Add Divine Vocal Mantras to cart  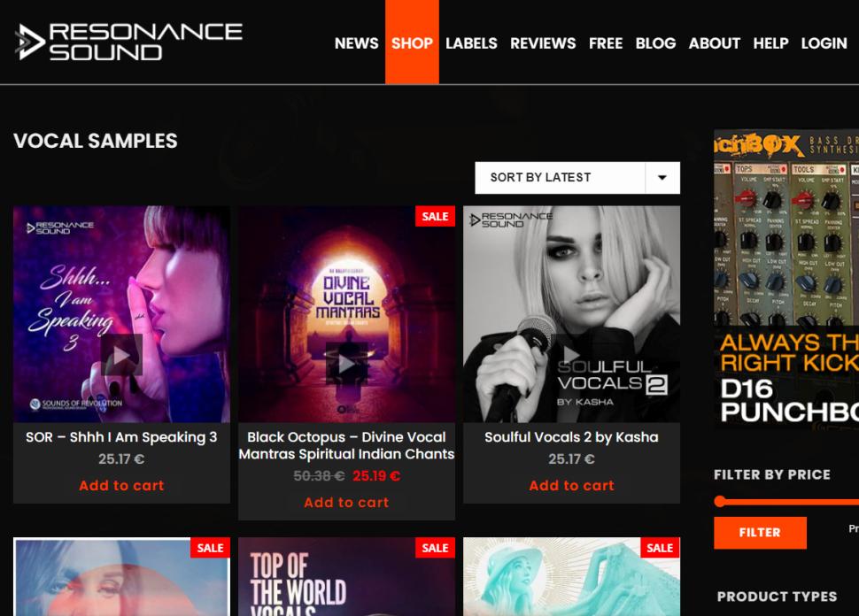347,503
